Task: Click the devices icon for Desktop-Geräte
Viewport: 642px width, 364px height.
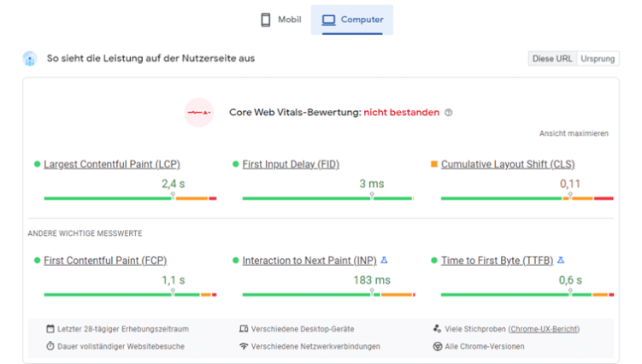Action: click(x=244, y=329)
